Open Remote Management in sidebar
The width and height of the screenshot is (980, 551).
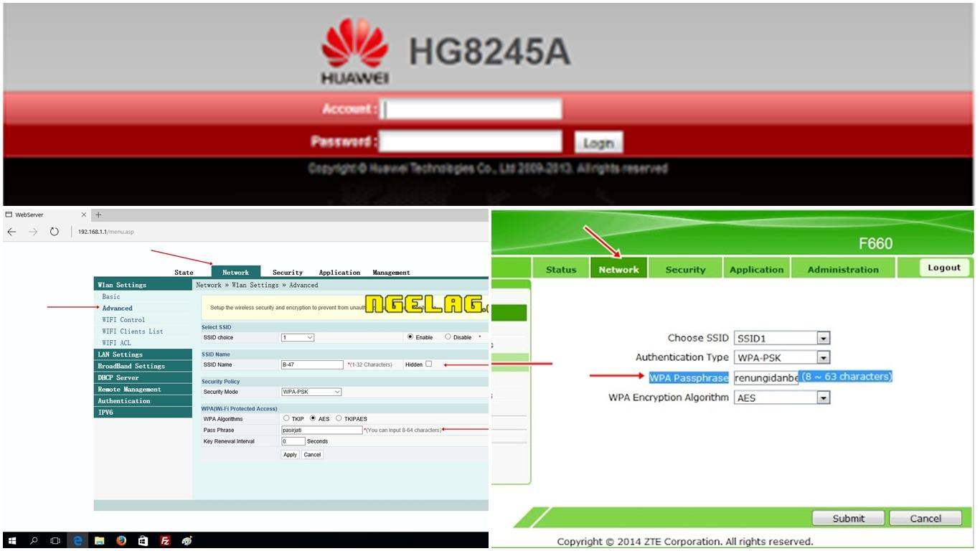coord(143,390)
